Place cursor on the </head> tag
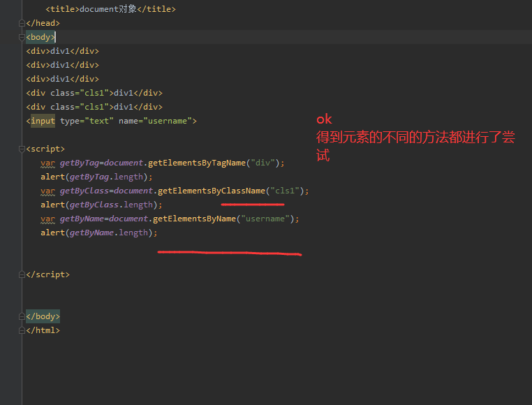The image size is (532, 405). coord(43,23)
